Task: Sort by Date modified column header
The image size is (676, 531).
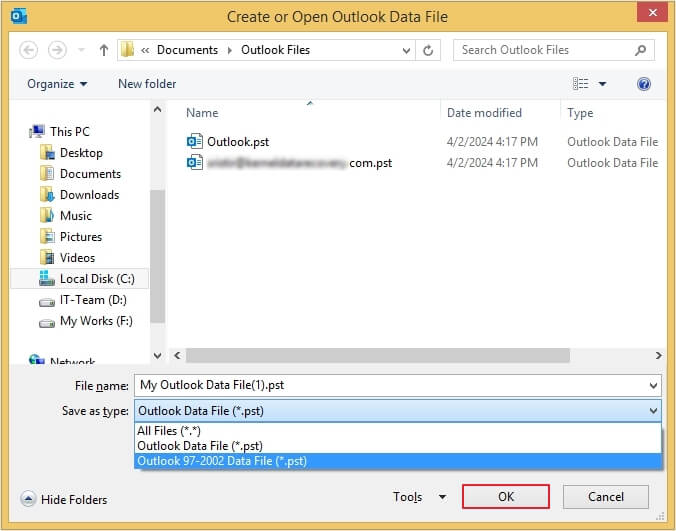Action: [x=484, y=113]
